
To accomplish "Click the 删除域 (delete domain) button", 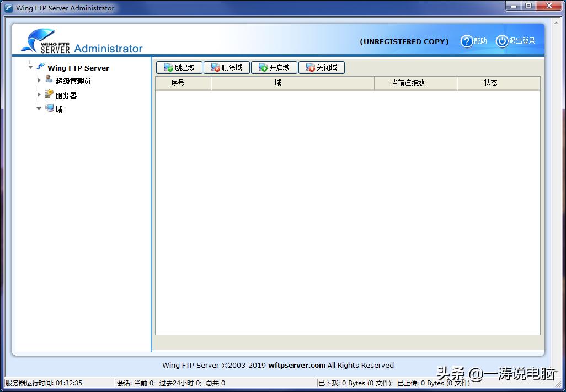I will (x=227, y=67).
